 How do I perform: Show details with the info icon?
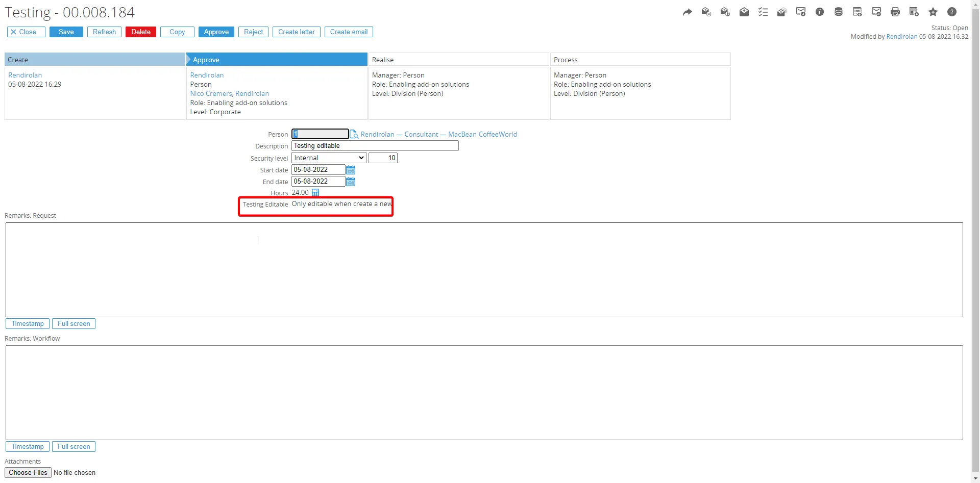pos(820,12)
